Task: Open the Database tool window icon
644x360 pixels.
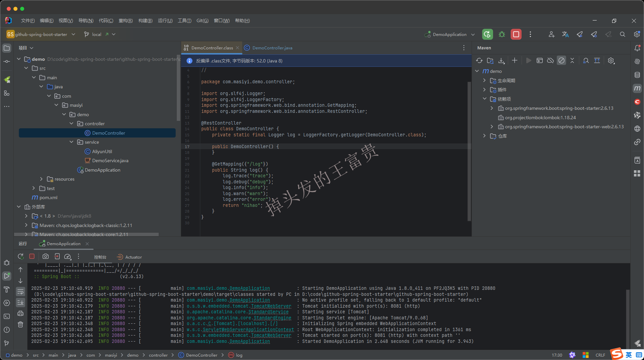Action: click(637, 75)
